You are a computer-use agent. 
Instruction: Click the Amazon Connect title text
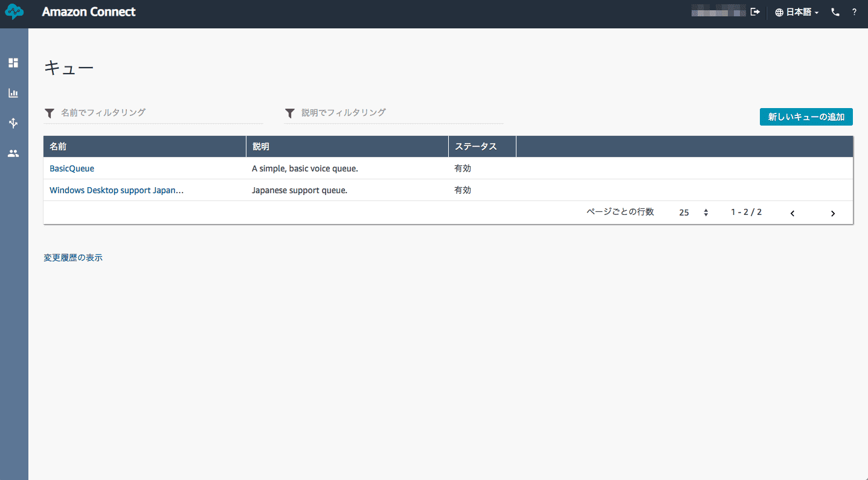click(89, 11)
